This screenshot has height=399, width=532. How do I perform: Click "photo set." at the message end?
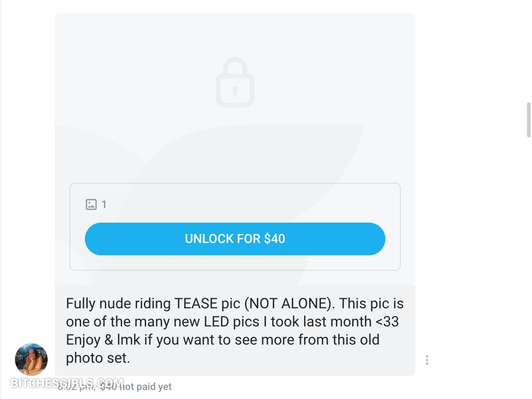click(x=98, y=358)
